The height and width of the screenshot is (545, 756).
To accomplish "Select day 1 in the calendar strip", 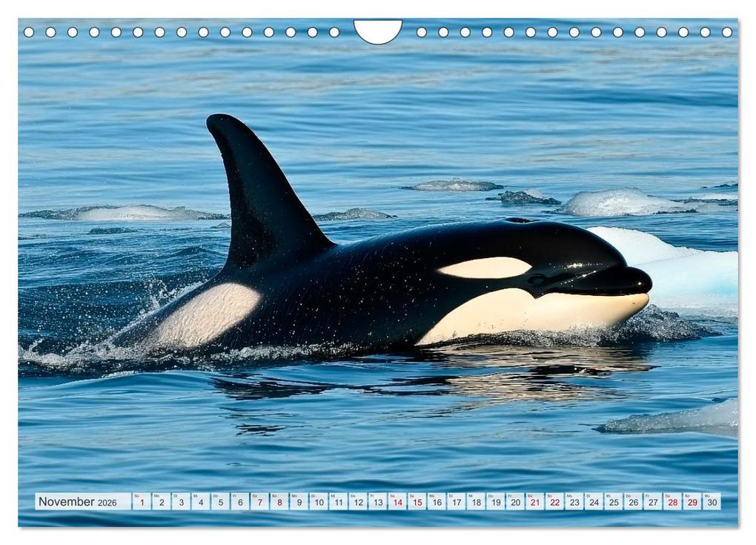I will [x=142, y=502].
